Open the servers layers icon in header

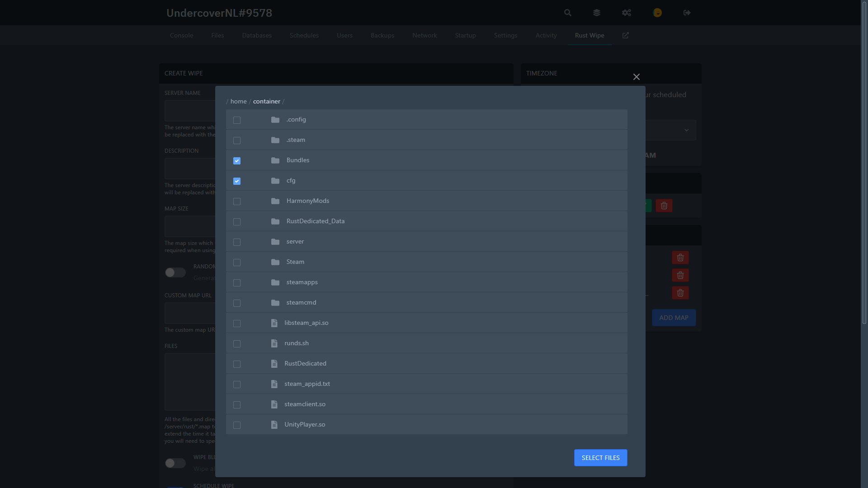click(x=597, y=13)
